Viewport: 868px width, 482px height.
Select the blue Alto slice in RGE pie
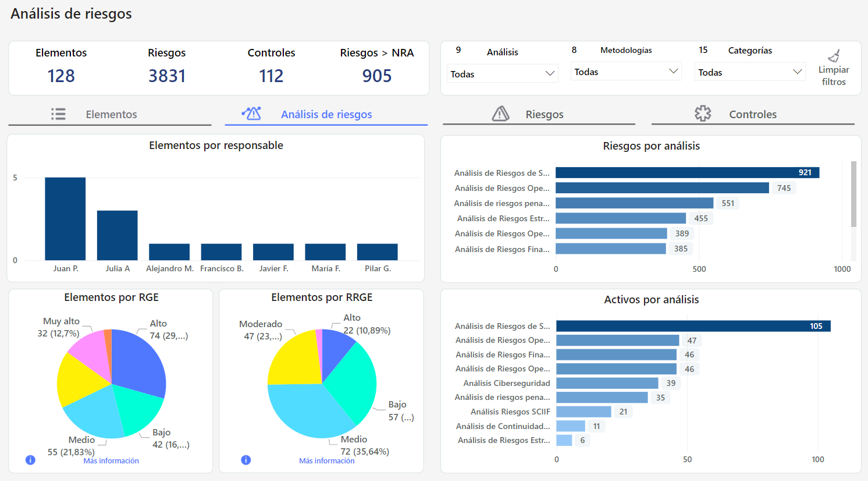pyautogui.click(x=140, y=361)
